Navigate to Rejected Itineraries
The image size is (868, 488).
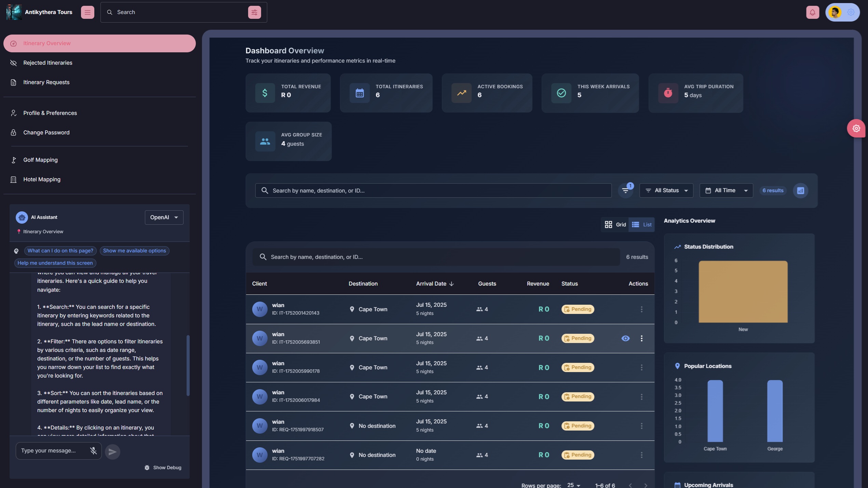48,63
